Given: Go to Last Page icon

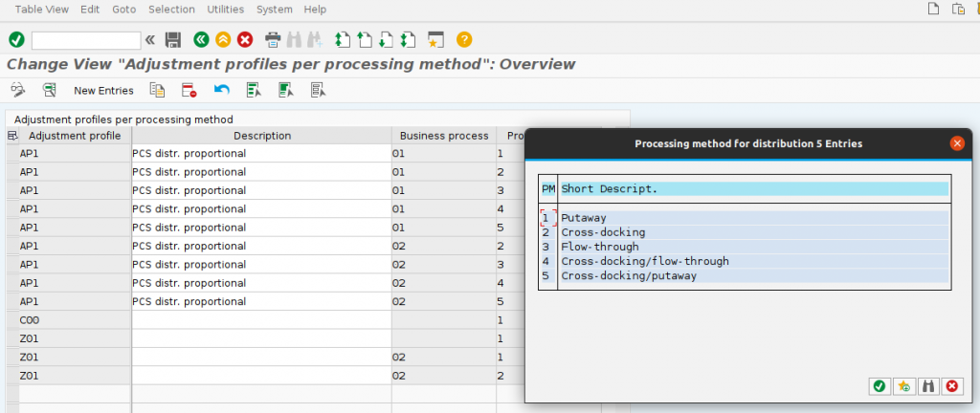Looking at the screenshot, I should pos(408,40).
